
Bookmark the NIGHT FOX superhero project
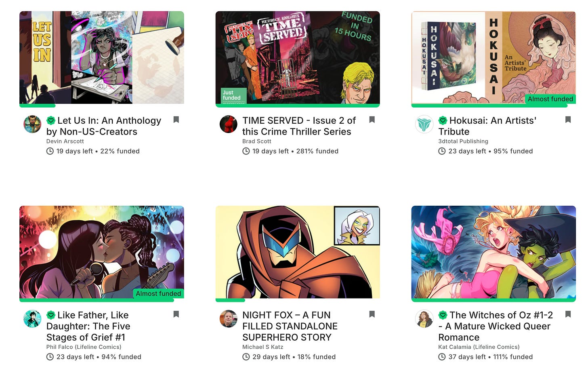click(x=372, y=314)
